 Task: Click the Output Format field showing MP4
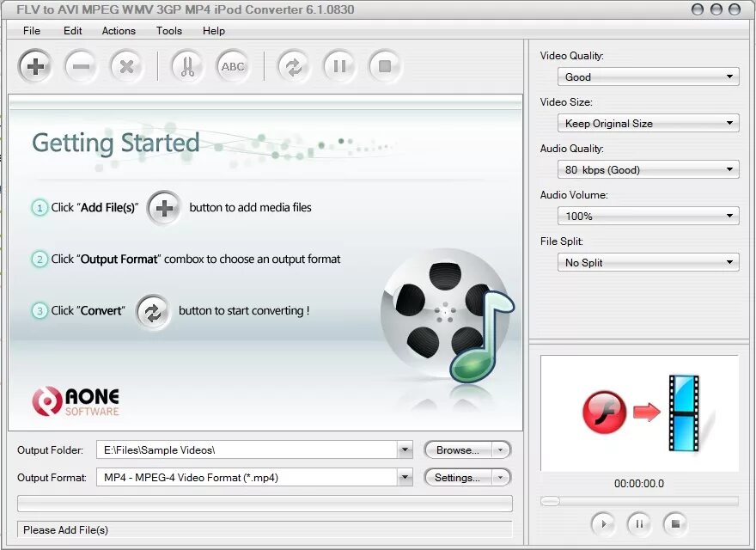(247, 477)
